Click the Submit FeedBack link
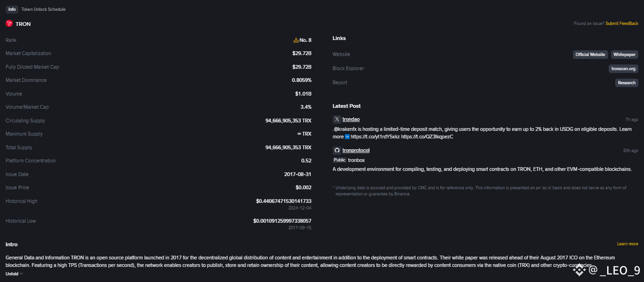This screenshot has height=282, width=644. point(622,24)
